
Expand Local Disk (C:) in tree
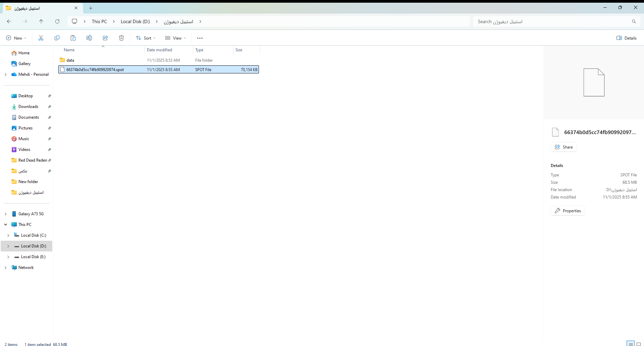[8, 235]
